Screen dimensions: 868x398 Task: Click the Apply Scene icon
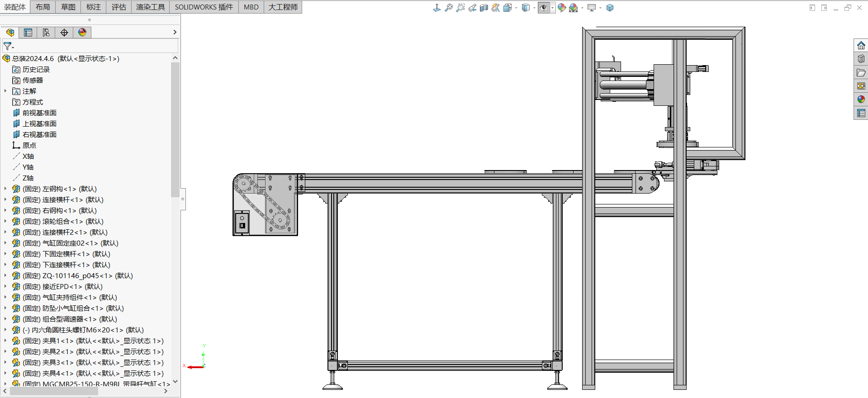574,8
